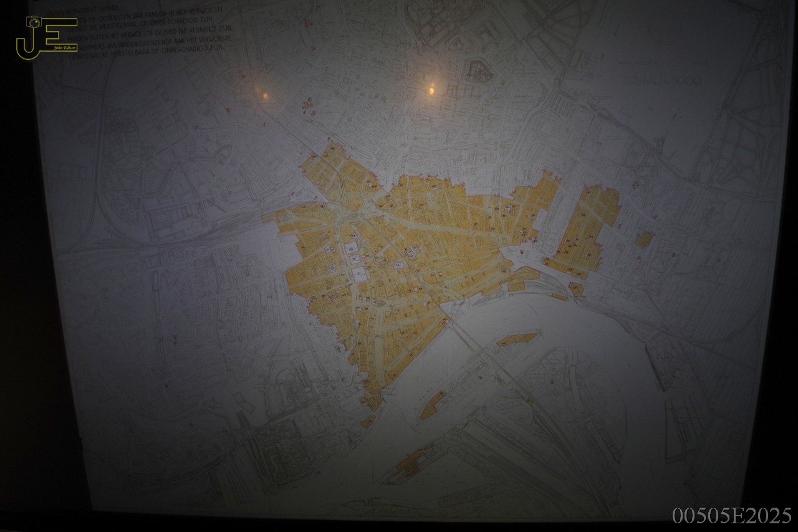Select the small yellow block beside the river harbor

[x=576, y=288]
